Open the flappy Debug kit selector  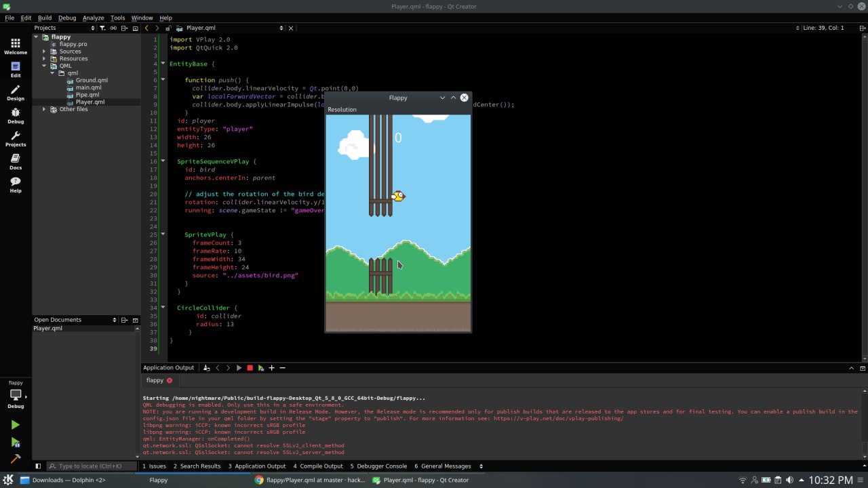point(16,395)
